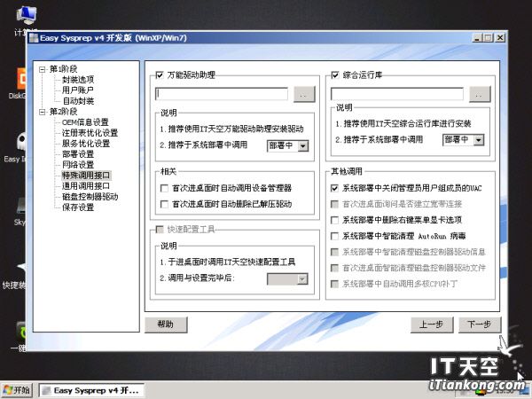
Task: Select 注册表优化设置 in the tree
Action: click(90, 133)
